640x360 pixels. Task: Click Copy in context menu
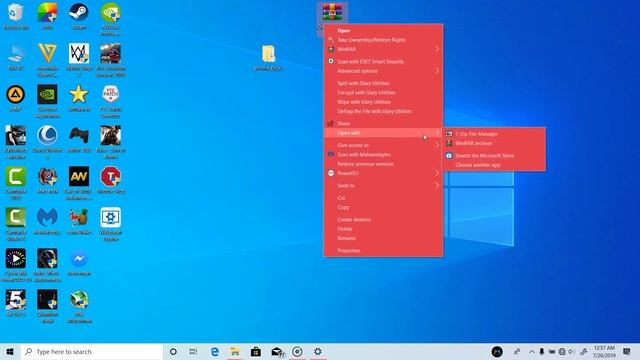tap(383, 207)
